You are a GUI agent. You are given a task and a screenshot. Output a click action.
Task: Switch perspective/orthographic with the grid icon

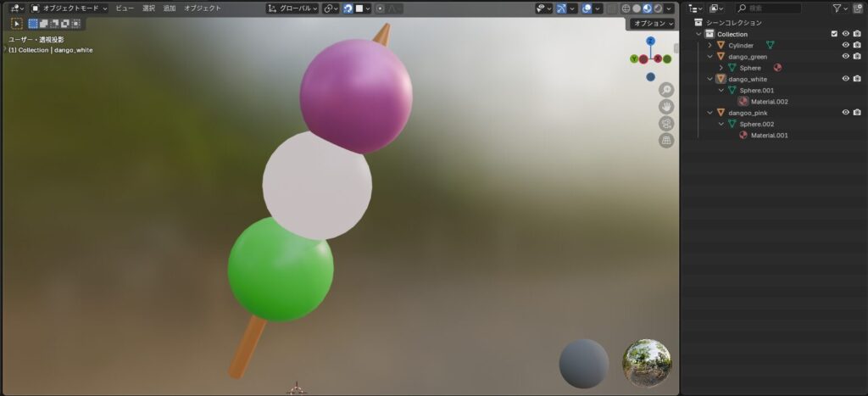[666, 140]
